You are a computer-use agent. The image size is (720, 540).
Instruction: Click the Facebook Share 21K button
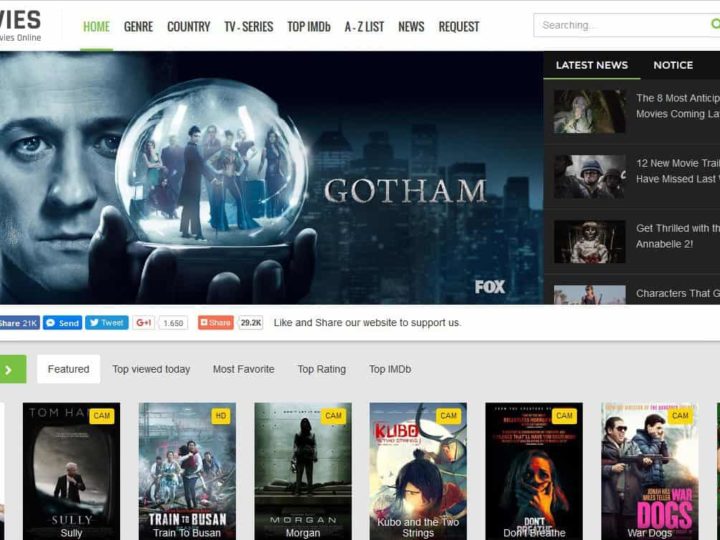click(19, 323)
